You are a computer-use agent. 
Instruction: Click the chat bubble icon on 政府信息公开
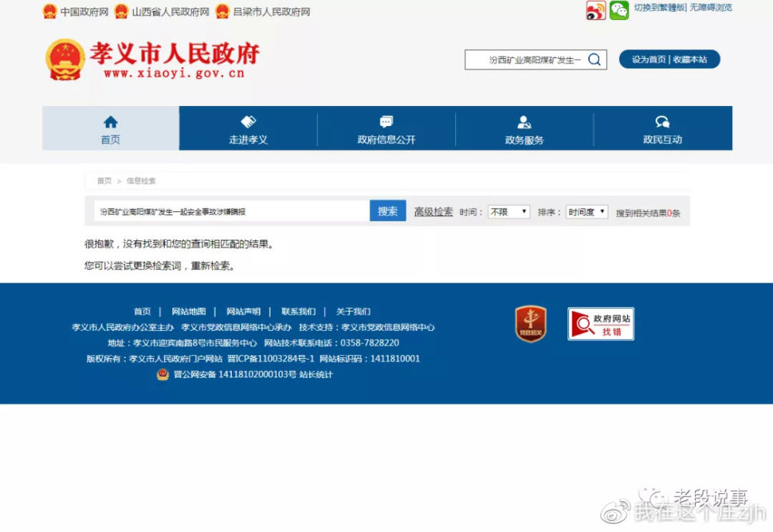click(386, 121)
